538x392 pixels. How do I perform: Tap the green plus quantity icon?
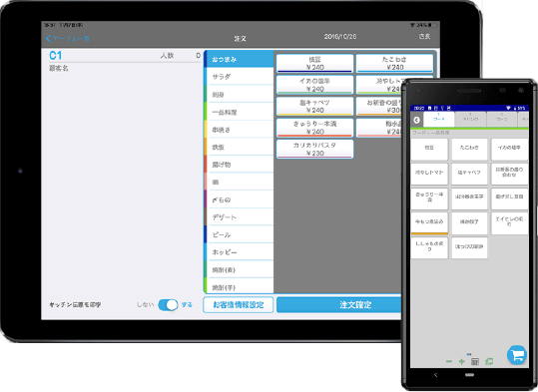[x=462, y=361]
